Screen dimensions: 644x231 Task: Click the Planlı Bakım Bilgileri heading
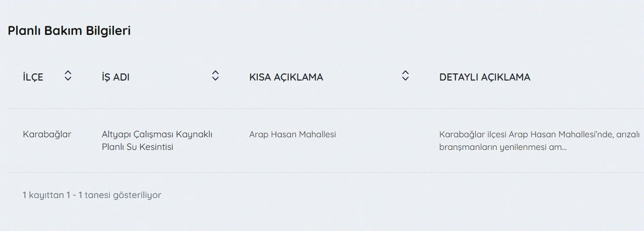(69, 30)
